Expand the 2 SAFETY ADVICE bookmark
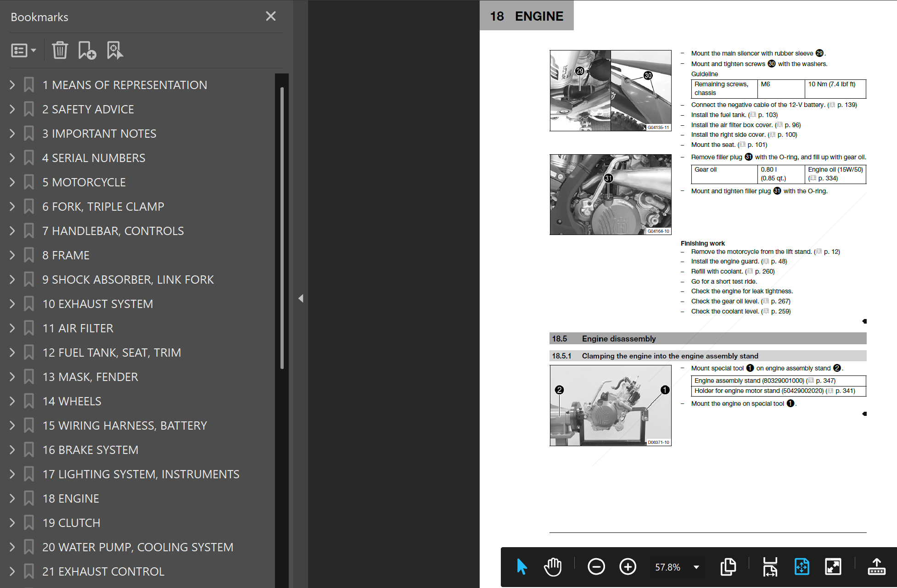This screenshot has width=897, height=588. 12,109
